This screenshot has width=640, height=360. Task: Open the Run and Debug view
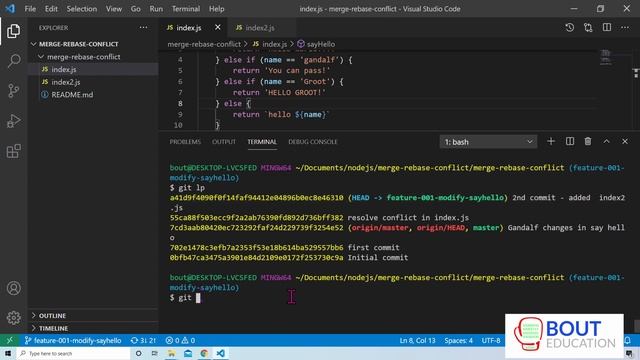pos(13,121)
